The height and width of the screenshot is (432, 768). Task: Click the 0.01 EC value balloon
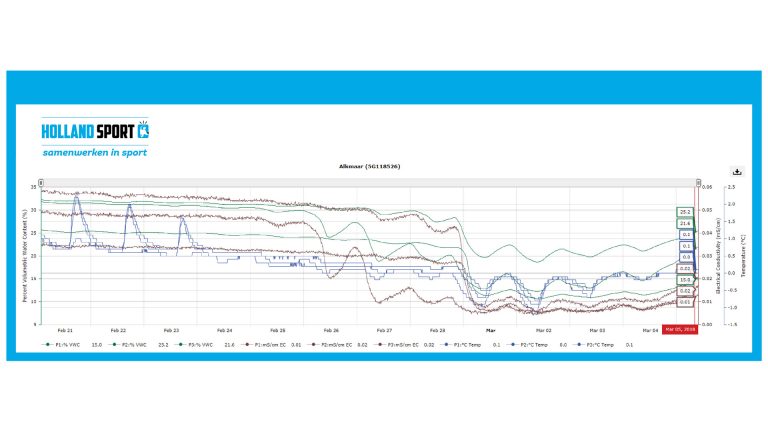pyautogui.click(x=685, y=301)
